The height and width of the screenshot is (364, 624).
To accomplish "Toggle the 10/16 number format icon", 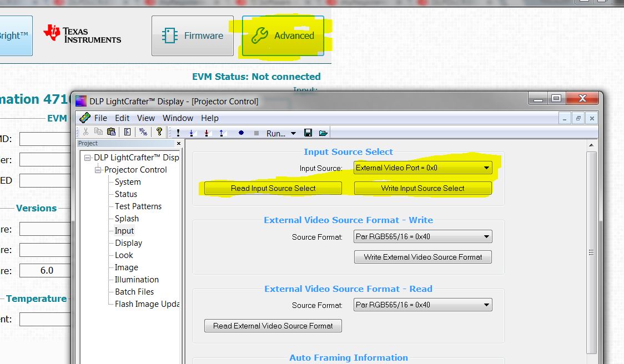I will [143, 132].
